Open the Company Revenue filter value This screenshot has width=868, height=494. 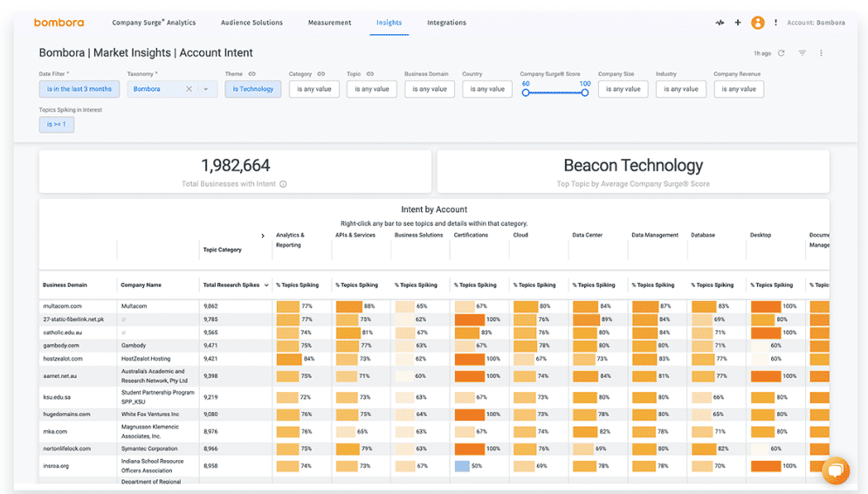coord(739,89)
